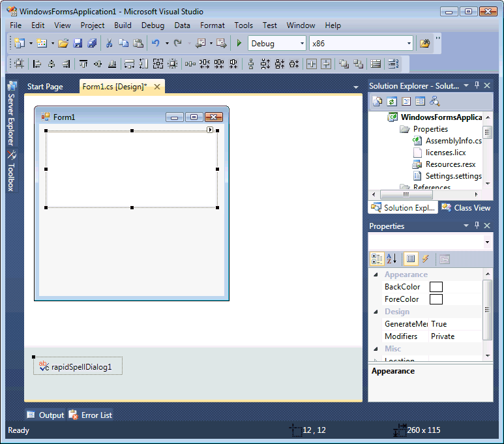Viewport: 504px width, 444px height.
Task: Start debugging with green play arrow
Action: (x=239, y=43)
